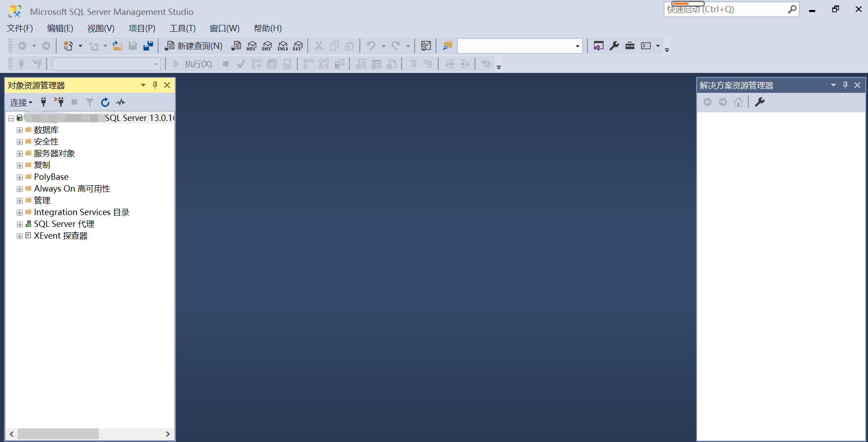This screenshot has height=442, width=868.
Task: Open main toolbar overflow options arrow
Action: [667, 50]
